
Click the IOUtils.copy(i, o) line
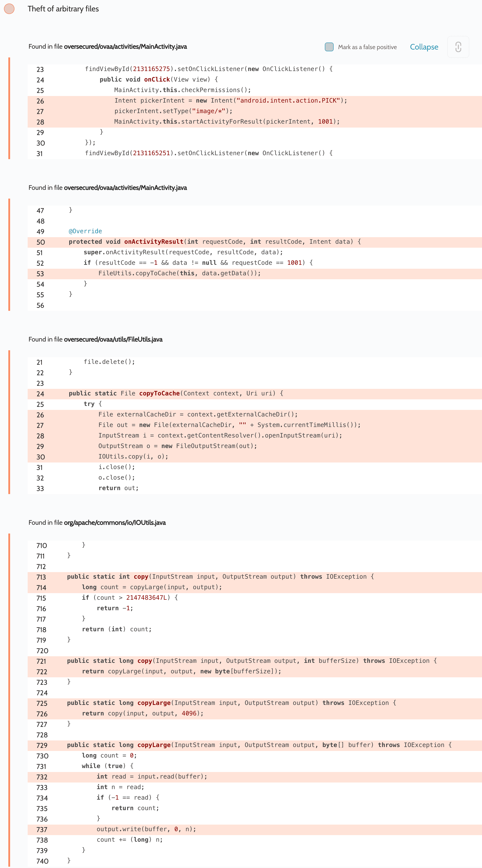pos(133,457)
